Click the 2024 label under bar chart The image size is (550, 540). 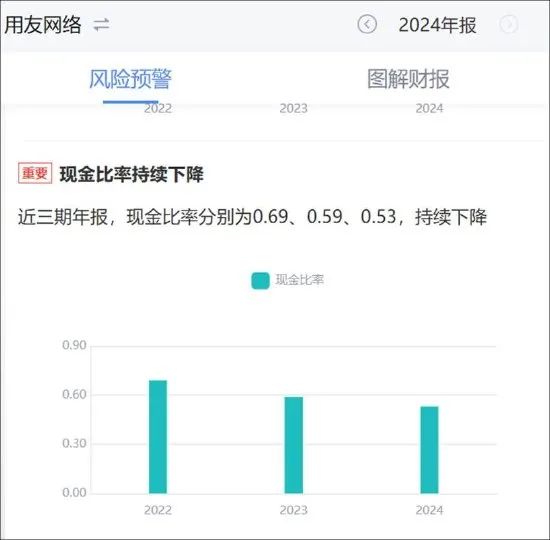pyautogui.click(x=429, y=510)
